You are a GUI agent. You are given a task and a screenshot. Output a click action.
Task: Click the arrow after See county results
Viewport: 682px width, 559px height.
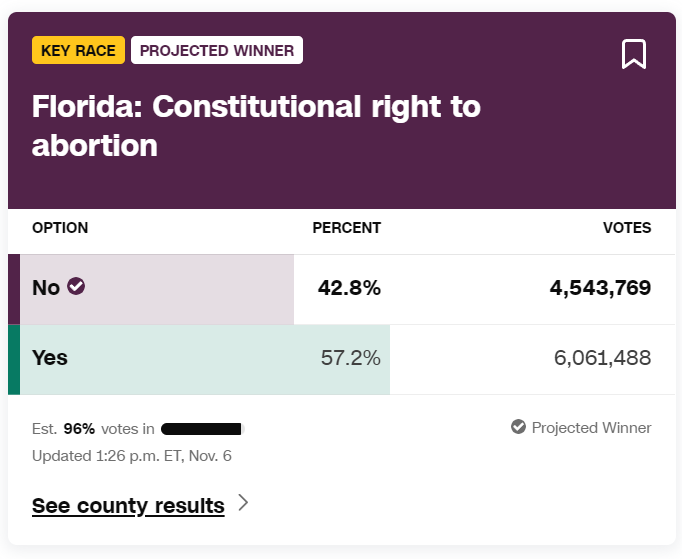click(243, 502)
